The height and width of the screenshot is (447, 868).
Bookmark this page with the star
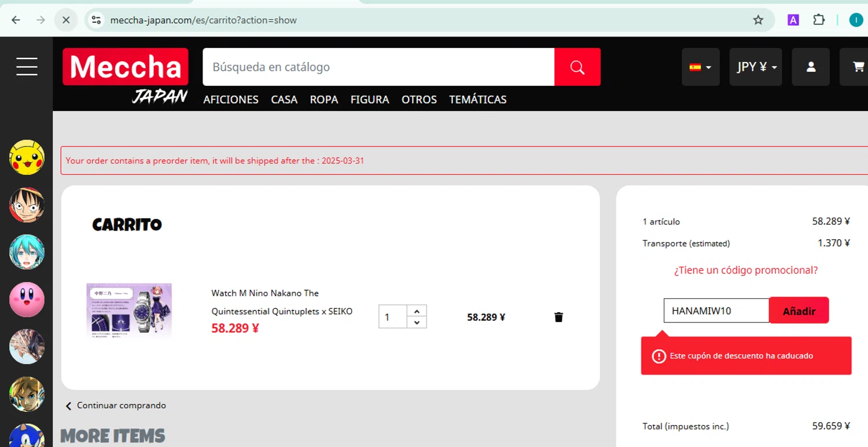(758, 20)
